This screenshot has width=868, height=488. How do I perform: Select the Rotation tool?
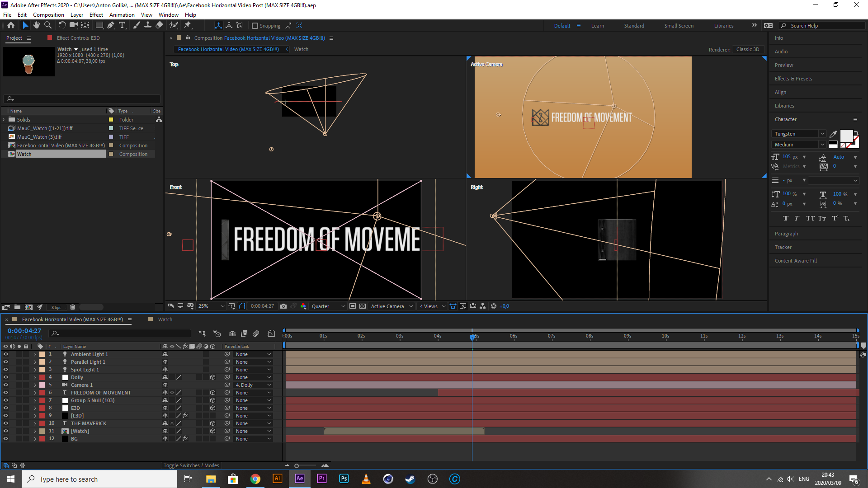[62, 25]
